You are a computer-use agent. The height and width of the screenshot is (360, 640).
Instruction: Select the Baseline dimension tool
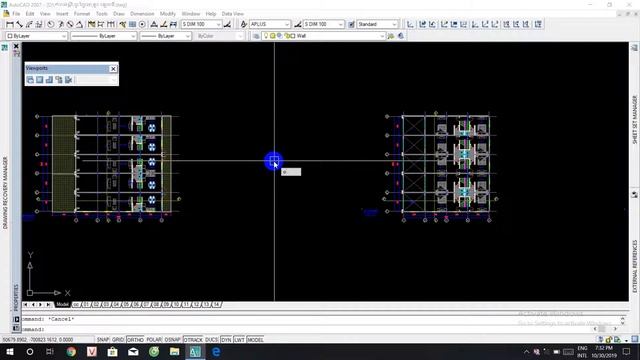(101, 24)
